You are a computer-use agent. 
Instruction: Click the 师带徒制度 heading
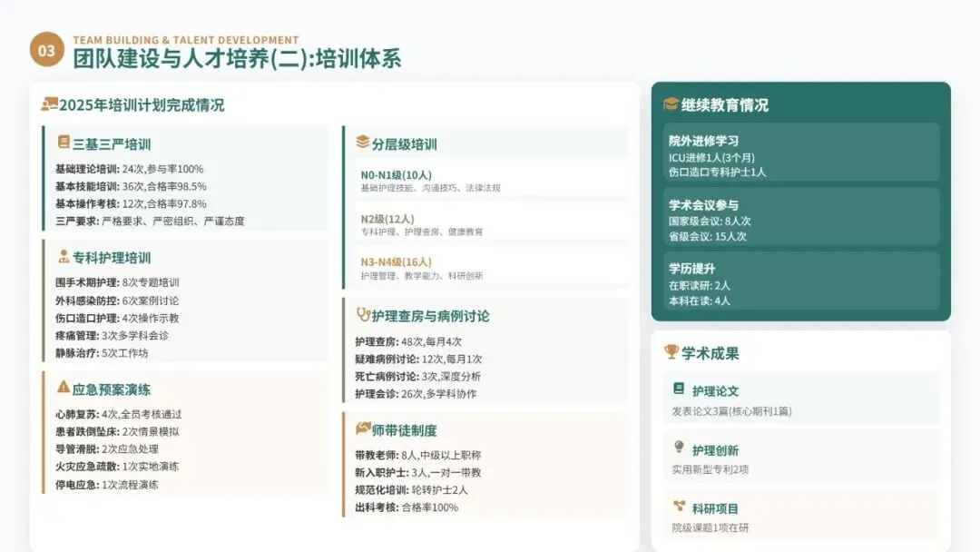[x=405, y=430]
